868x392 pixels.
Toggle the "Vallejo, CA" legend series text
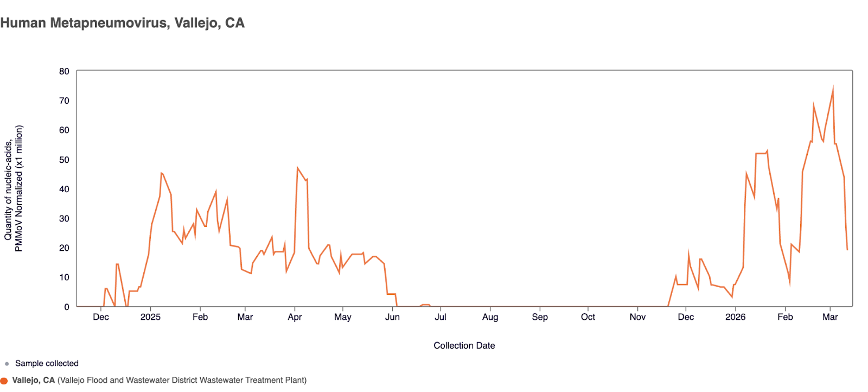pos(34,381)
